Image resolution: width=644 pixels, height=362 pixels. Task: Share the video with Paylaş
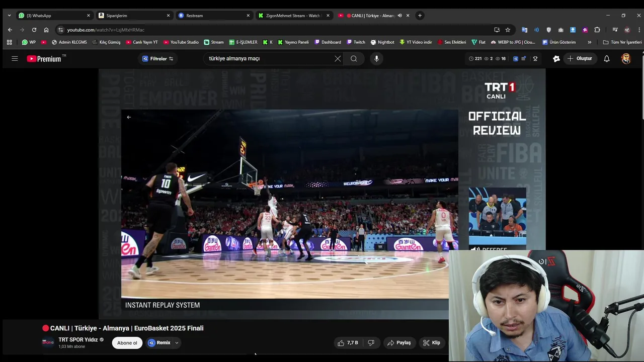click(x=399, y=343)
